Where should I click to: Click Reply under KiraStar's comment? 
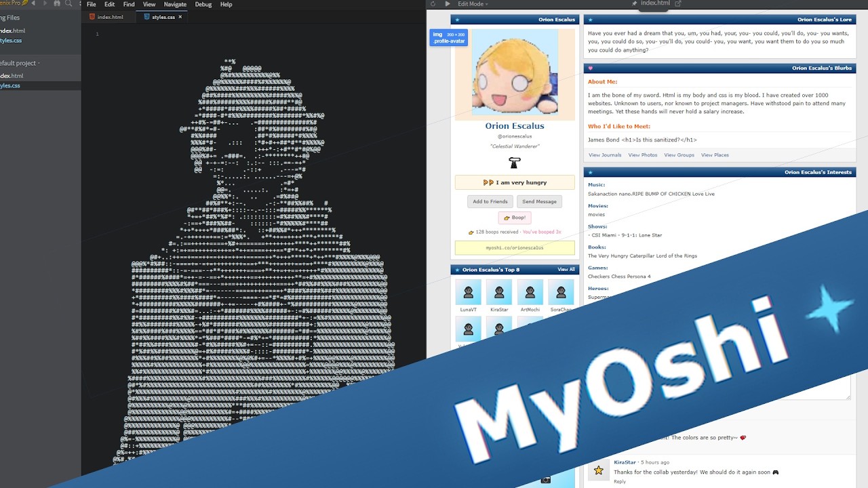click(x=620, y=481)
